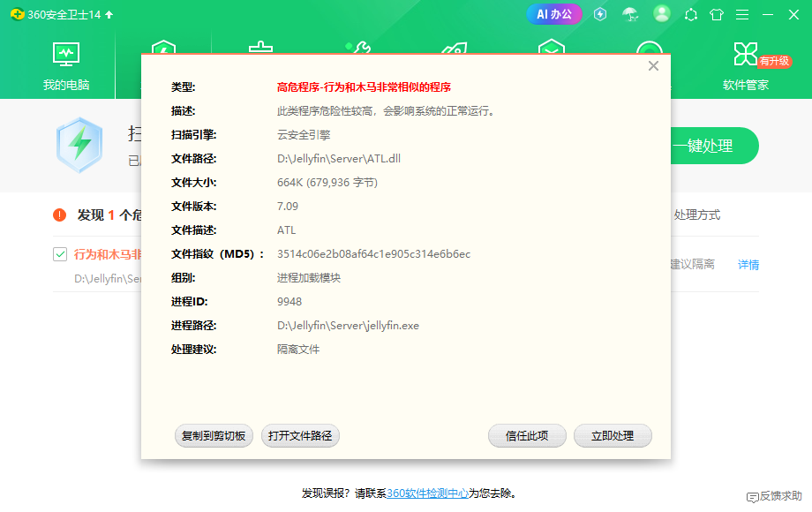Click the lightning shield scan logo
The width and height of the screenshot is (812, 512).
[79, 145]
